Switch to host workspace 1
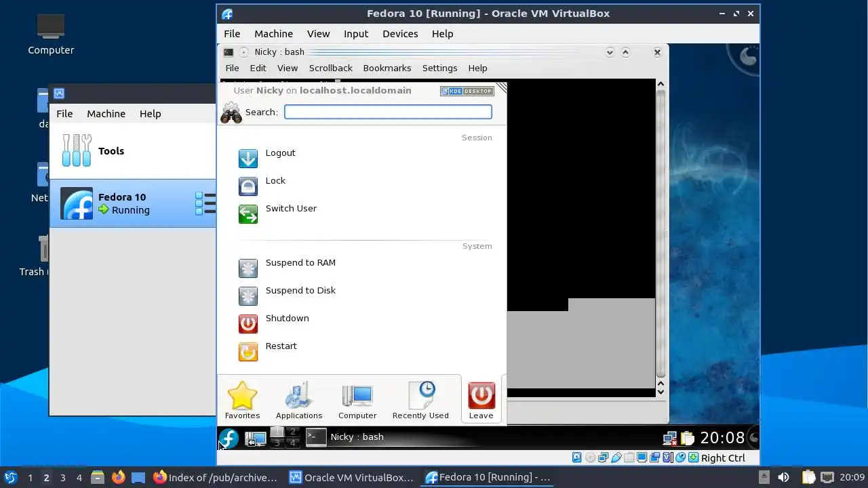Screen dimensions: 868x488 pyautogui.click(x=30, y=477)
